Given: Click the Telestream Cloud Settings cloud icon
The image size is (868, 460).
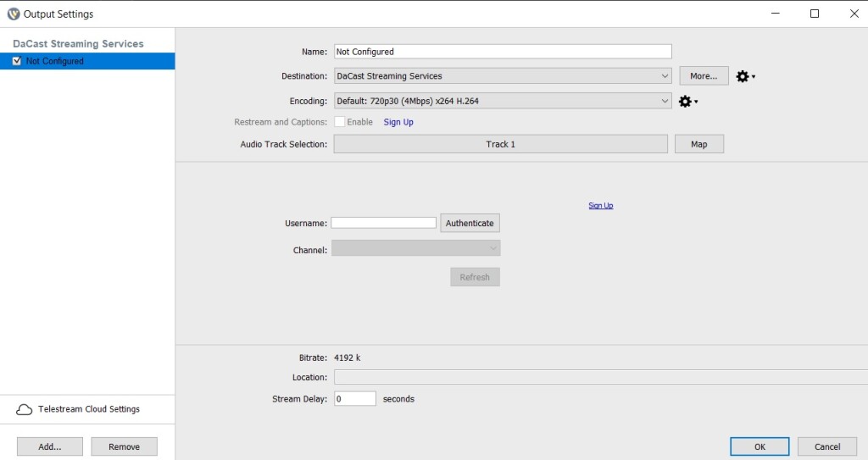Looking at the screenshot, I should click(x=25, y=410).
